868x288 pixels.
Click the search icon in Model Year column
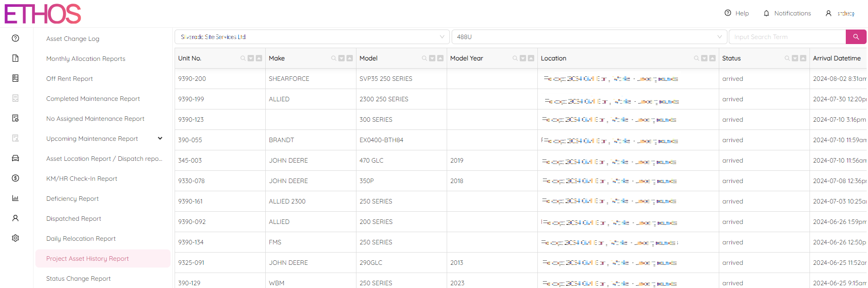(515, 58)
